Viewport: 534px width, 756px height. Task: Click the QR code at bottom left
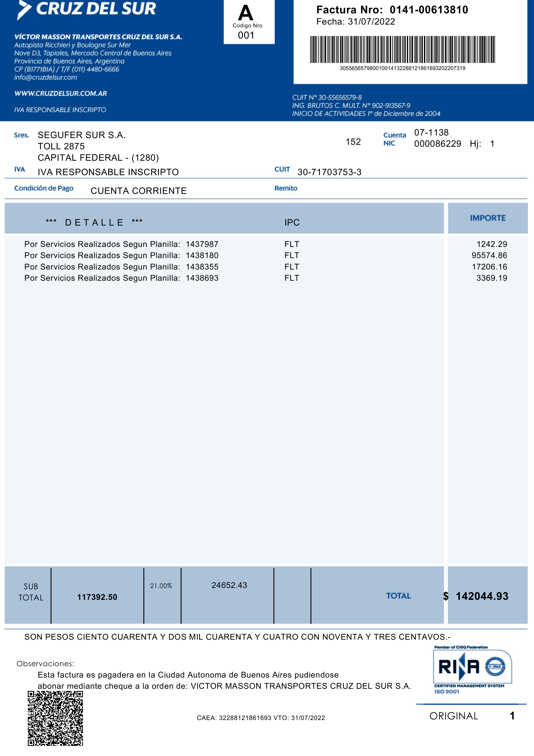click(55, 718)
